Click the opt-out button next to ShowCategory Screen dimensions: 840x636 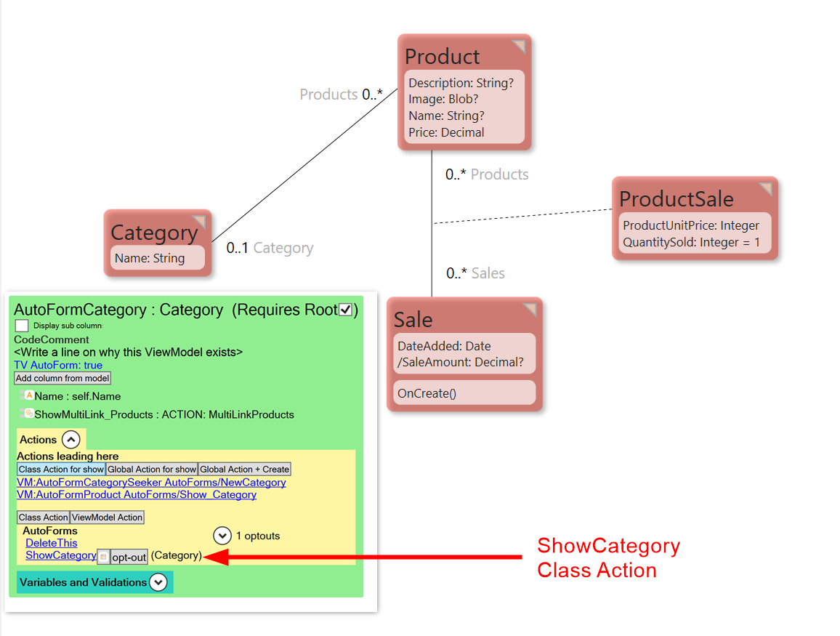[x=129, y=557]
